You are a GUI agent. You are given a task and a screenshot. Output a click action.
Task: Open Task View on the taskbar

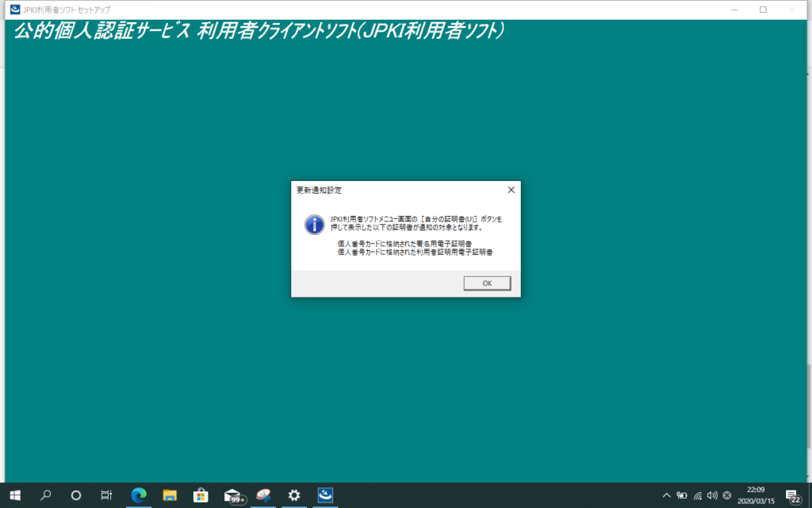(x=106, y=495)
